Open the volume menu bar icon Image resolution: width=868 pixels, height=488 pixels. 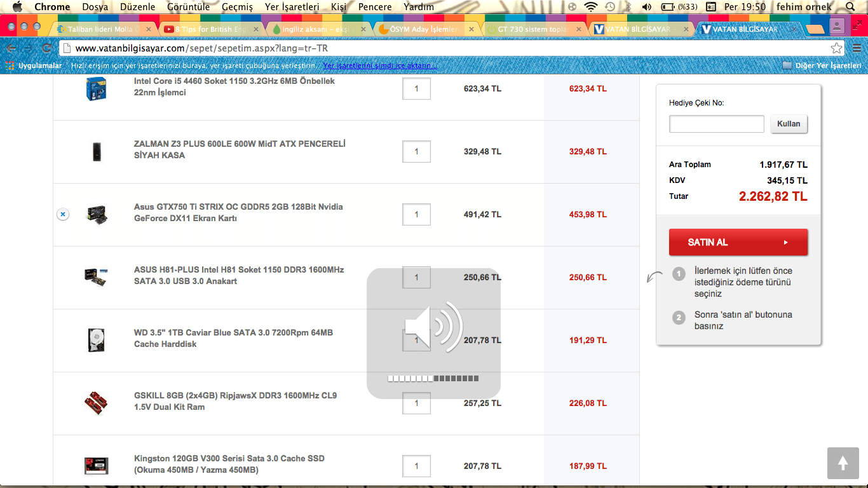point(647,7)
